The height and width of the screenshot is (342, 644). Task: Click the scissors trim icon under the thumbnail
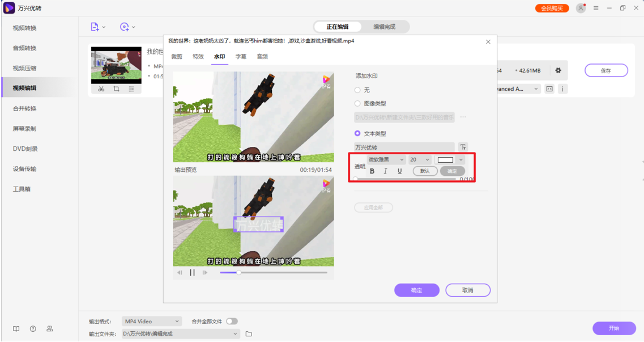click(101, 89)
